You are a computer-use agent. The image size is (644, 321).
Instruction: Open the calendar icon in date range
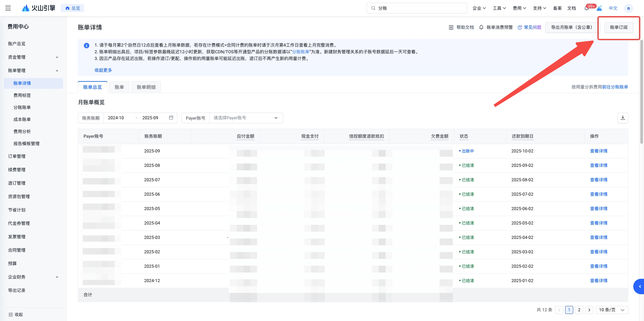point(171,118)
